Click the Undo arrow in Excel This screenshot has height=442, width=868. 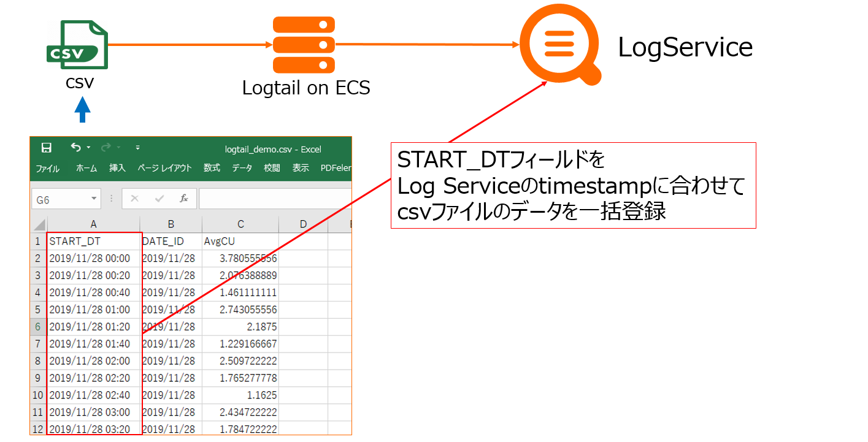[x=75, y=147]
